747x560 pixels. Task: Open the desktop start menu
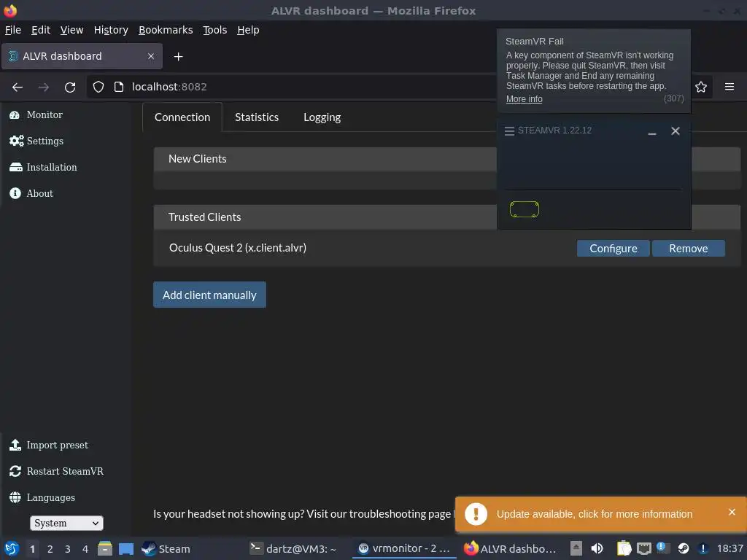(12, 548)
